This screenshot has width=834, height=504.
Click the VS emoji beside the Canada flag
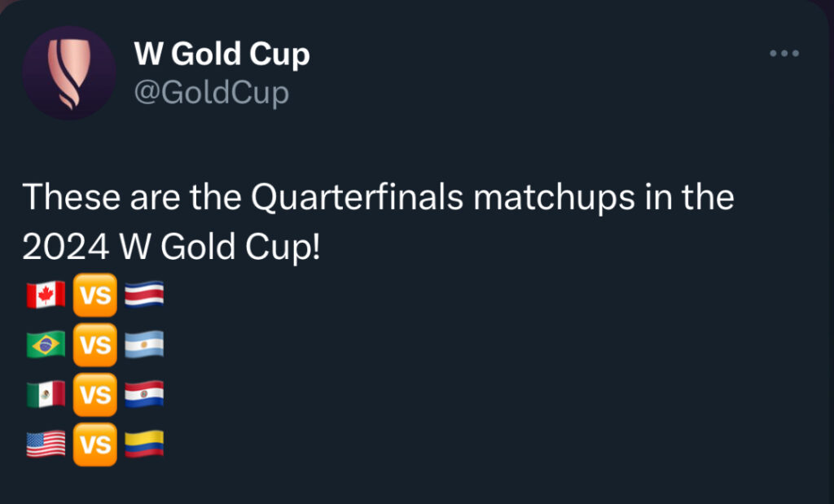pos(95,296)
